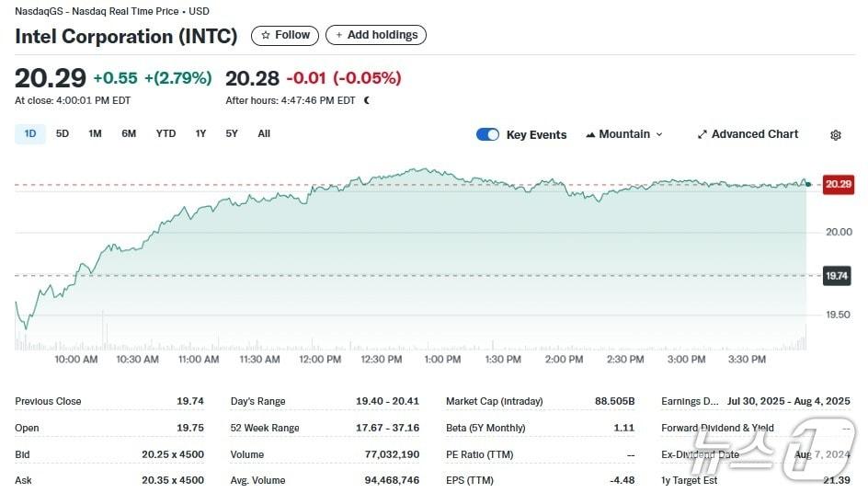Click the plus icon on Add holdings

pos(338,35)
